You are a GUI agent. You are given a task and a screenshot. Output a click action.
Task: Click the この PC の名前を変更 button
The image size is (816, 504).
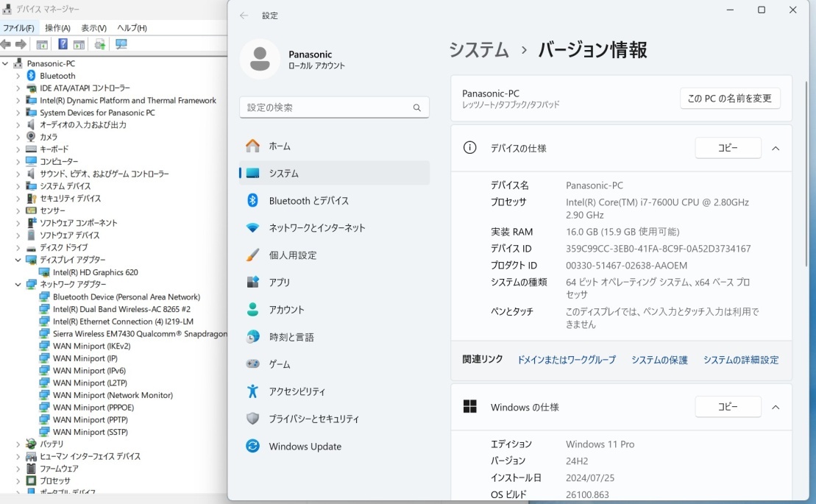click(x=730, y=99)
